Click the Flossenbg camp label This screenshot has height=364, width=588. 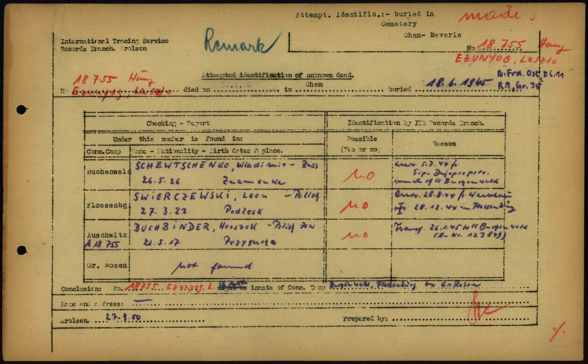pyautogui.click(x=107, y=205)
